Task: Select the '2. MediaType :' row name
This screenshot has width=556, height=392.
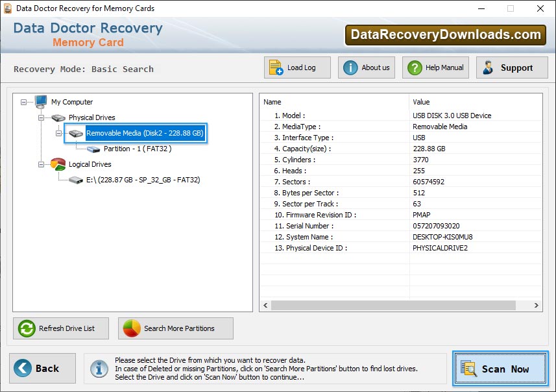Action: click(x=297, y=127)
